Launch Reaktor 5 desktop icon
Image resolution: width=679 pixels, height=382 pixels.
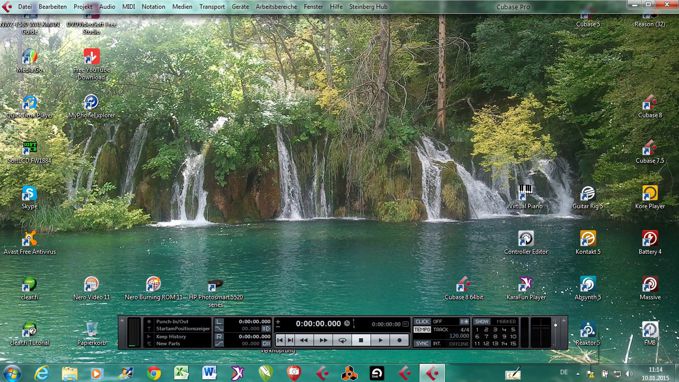click(x=588, y=333)
